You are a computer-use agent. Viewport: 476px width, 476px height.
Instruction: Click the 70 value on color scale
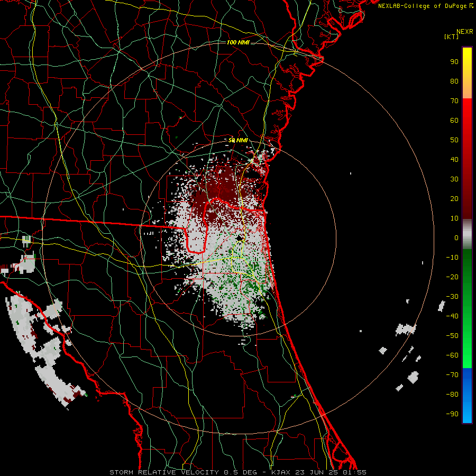click(x=454, y=101)
